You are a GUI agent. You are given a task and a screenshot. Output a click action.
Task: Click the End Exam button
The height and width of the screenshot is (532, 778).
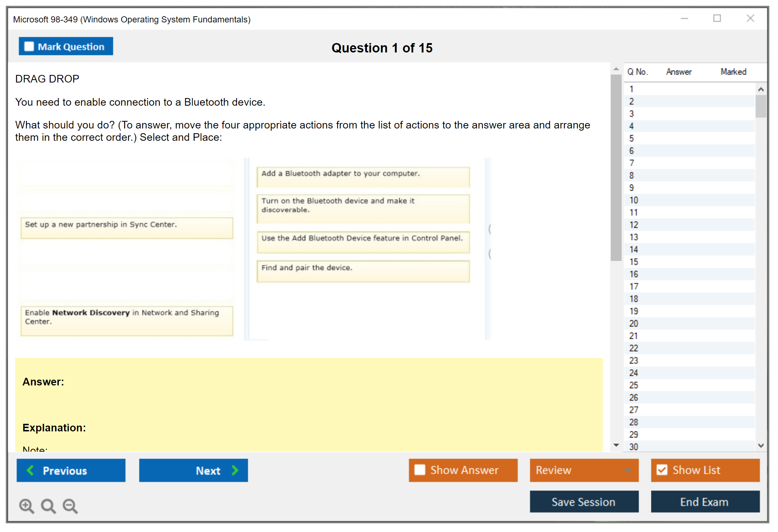(x=705, y=502)
